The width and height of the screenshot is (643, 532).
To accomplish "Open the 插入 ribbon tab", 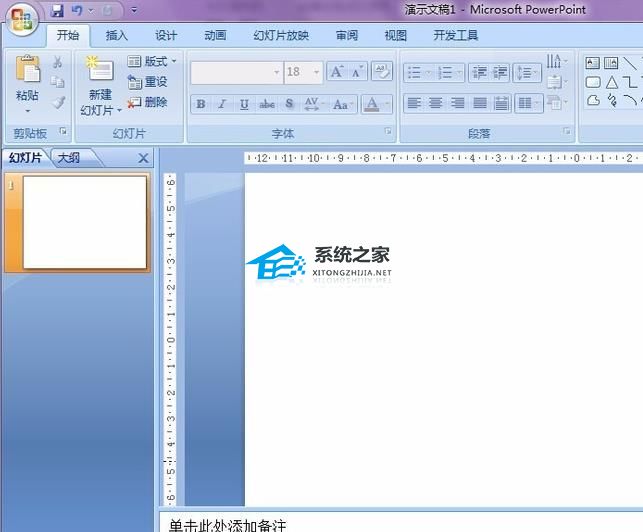I will pos(117,36).
